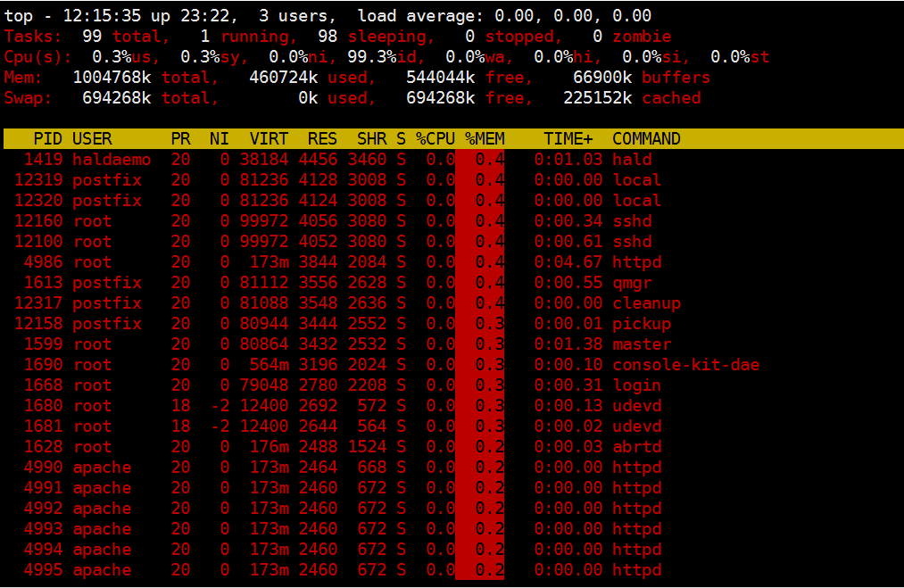This screenshot has width=904, height=588.
Task: Click the 460724k used memory value
Action: (x=308, y=78)
